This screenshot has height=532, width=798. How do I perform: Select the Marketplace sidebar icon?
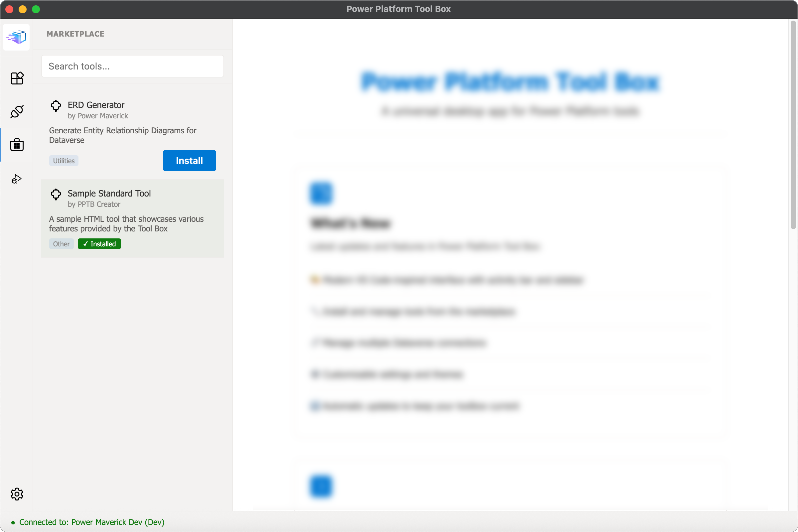pos(17,145)
